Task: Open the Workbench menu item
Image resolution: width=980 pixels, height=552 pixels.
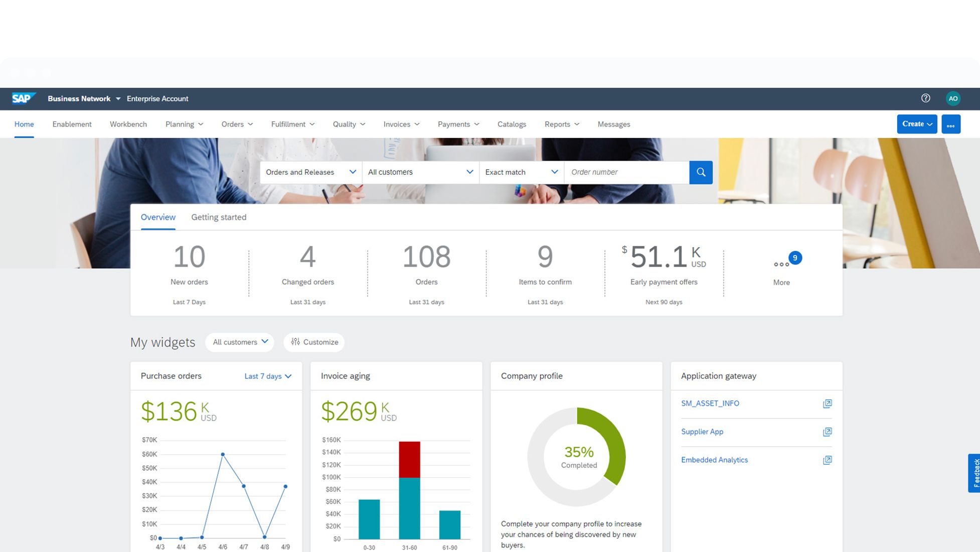Action: [128, 124]
